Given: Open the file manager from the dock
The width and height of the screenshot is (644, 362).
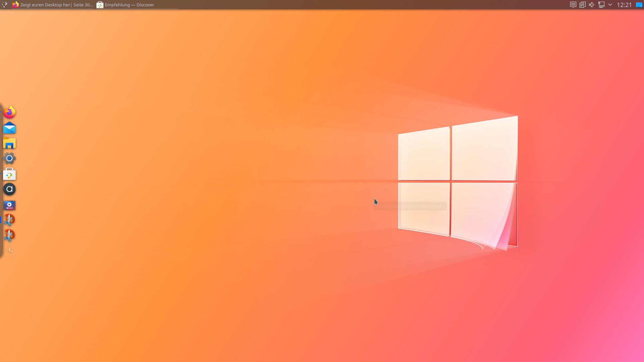Looking at the screenshot, I should click(9, 143).
